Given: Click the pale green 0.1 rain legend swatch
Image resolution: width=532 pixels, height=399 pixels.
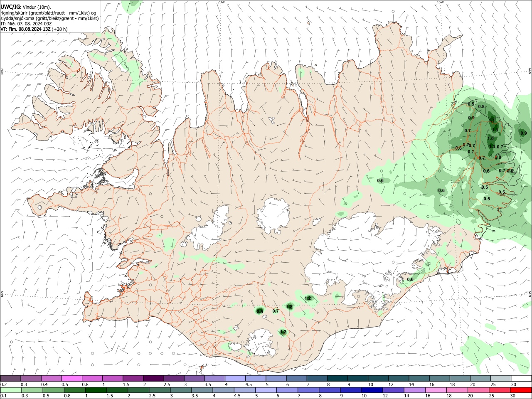Looking at the screenshot, I should click(10, 390).
